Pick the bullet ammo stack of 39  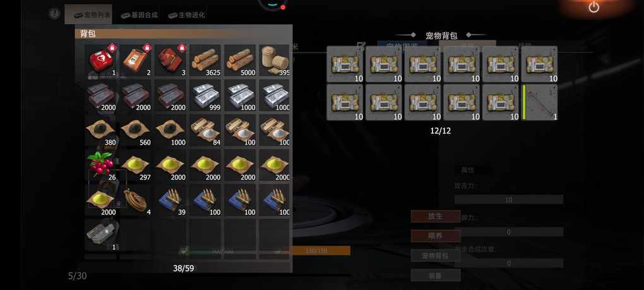(171, 200)
